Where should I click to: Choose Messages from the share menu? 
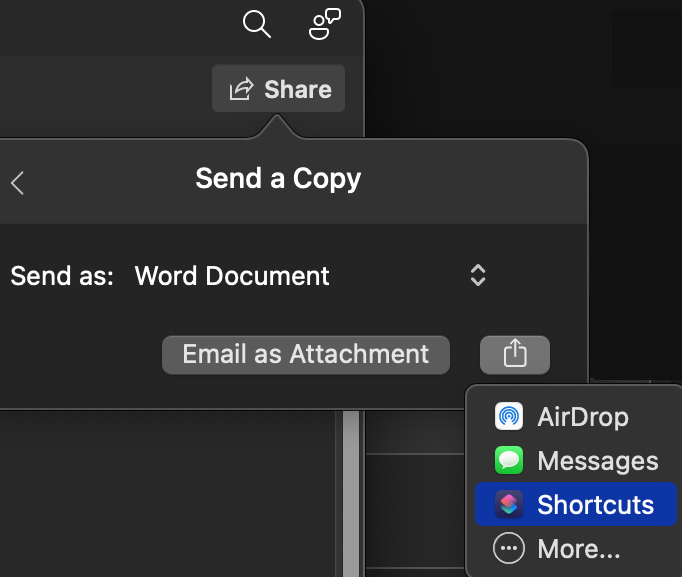click(575, 460)
